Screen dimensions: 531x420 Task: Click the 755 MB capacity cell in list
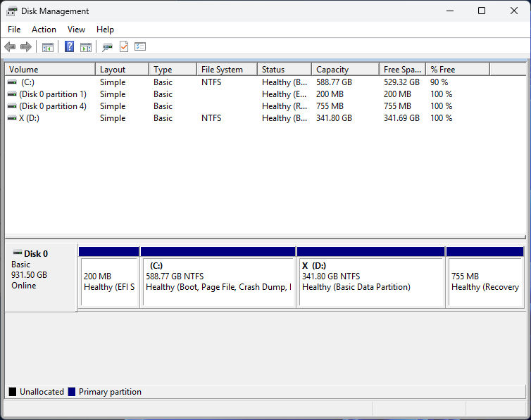[x=330, y=106]
